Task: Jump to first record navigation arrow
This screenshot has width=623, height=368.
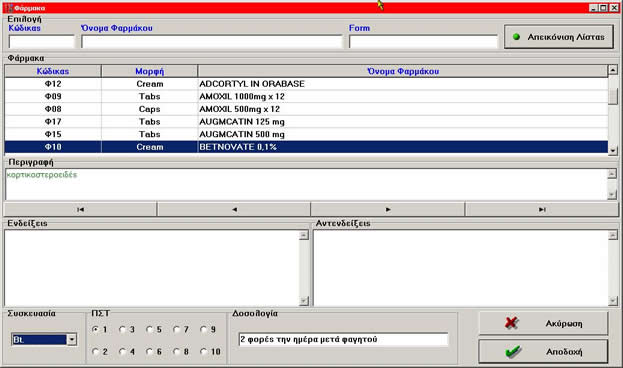Action: (x=80, y=209)
